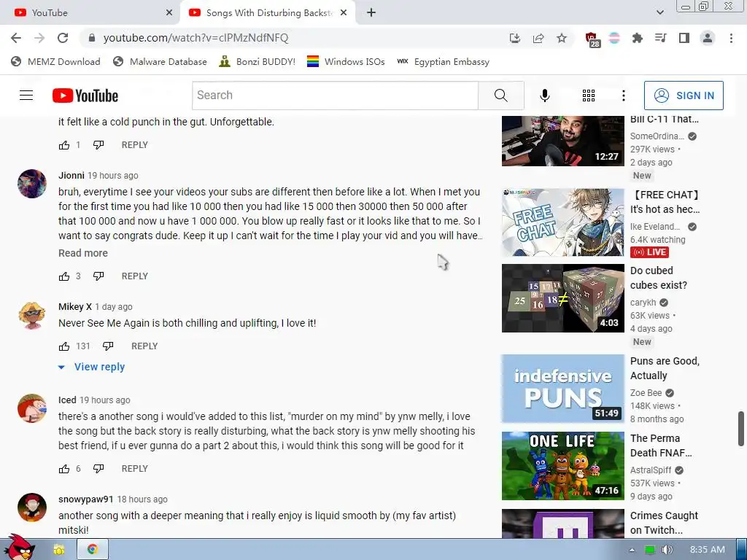The height and width of the screenshot is (560, 747).
Task: Dislike Mikey X's comment
Action: tap(108, 346)
